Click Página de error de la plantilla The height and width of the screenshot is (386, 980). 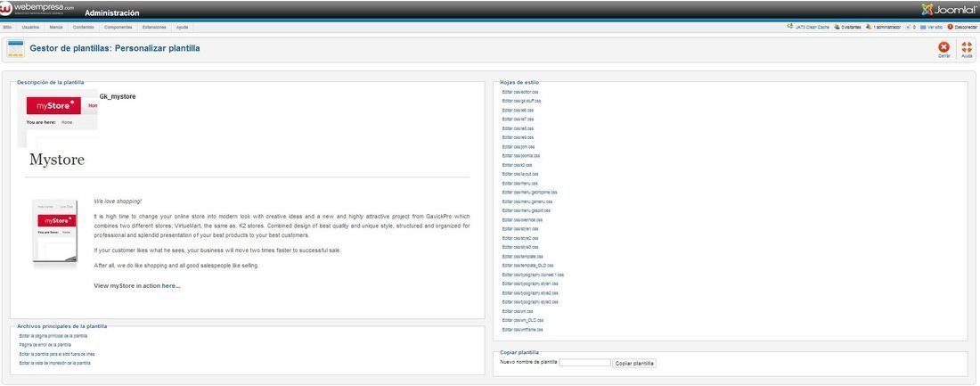pyautogui.click(x=45, y=345)
